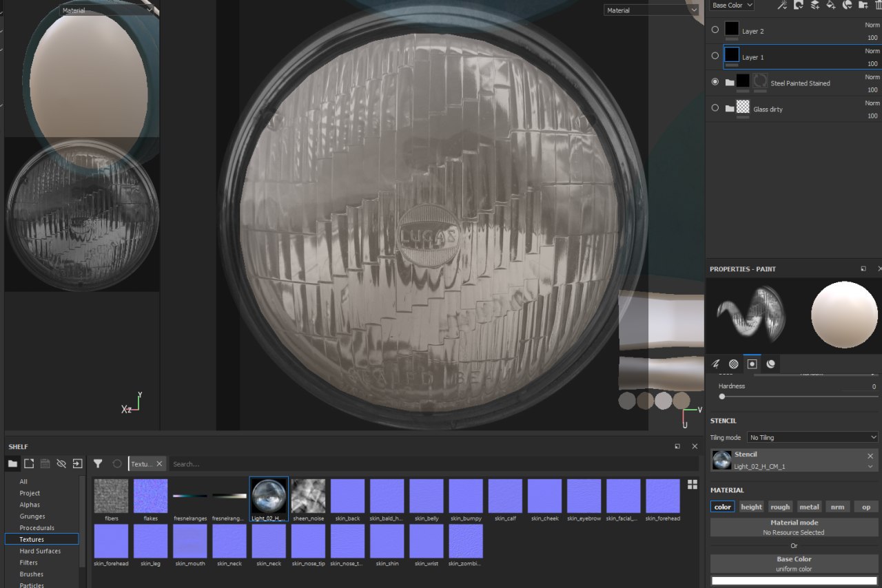Click the white Base Color swatch bar
The image size is (882, 588).
point(794,580)
